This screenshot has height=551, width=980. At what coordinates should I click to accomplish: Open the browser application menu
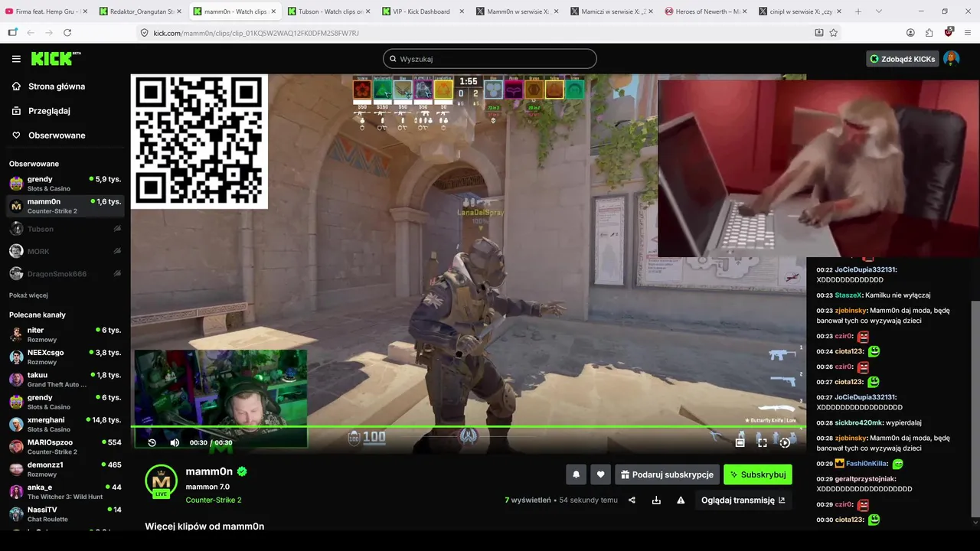coord(968,33)
